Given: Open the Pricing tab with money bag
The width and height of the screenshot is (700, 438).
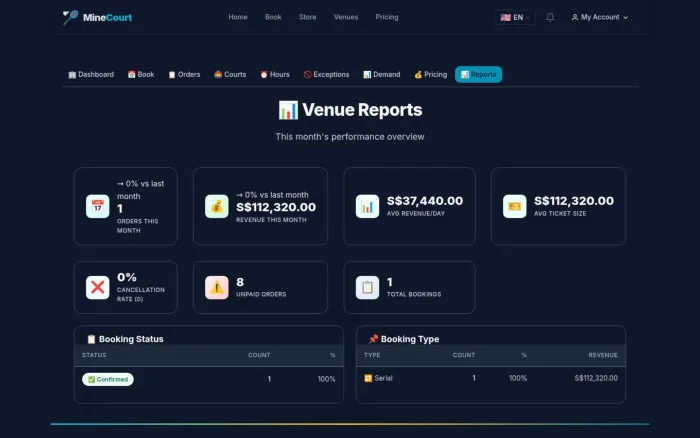Looking at the screenshot, I should point(430,75).
